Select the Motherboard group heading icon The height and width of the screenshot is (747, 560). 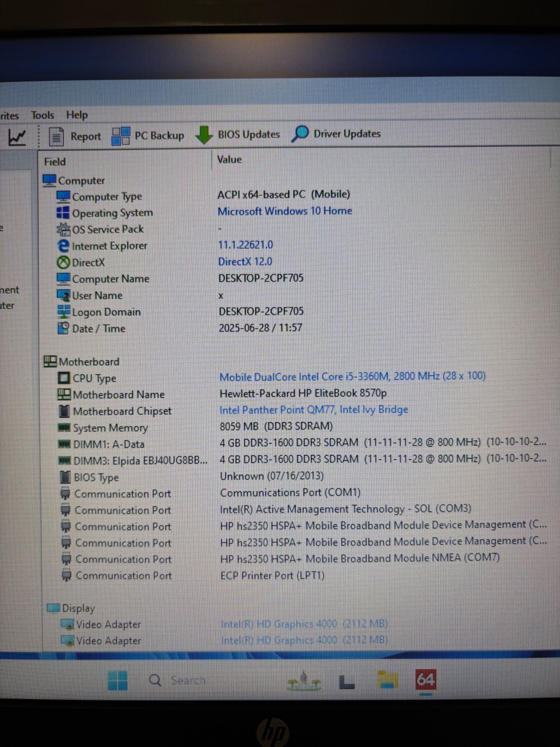tap(50, 362)
